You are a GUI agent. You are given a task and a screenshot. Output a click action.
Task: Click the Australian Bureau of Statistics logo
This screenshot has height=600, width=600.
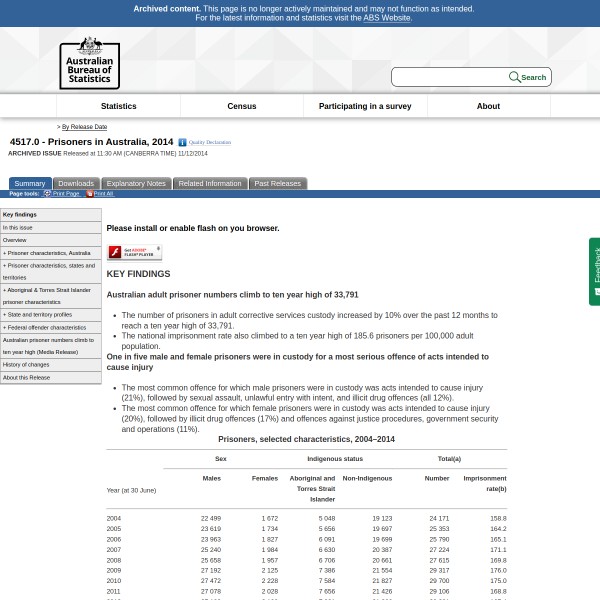[x=89, y=63]
